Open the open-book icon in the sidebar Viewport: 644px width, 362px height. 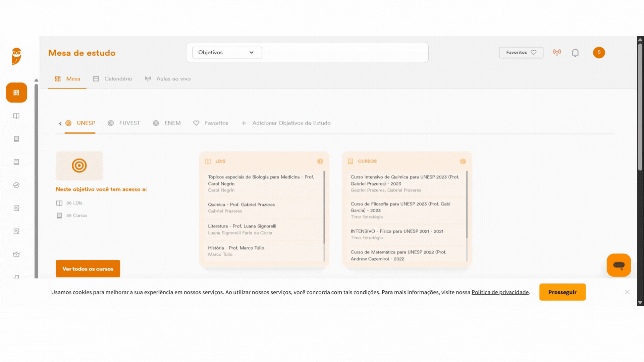coord(16,116)
